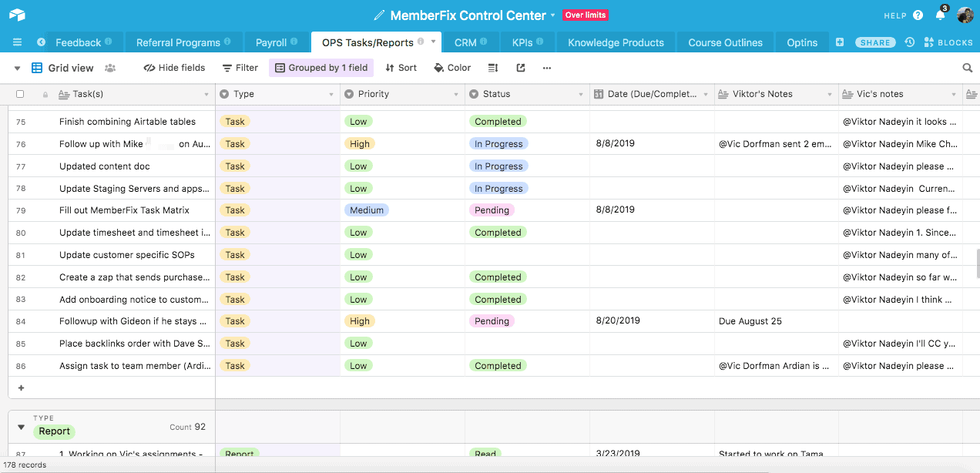The height and width of the screenshot is (473, 980).
Task: Collapse the Report group triangle
Action: (x=20, y=427)
